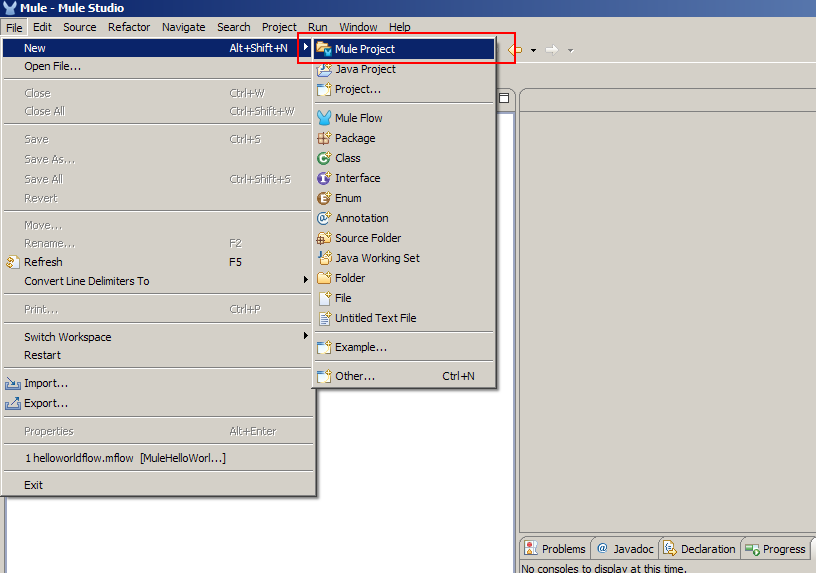Select Restart in the File menu
This screenshot has height=574, width=816.
tap(157, 355)
